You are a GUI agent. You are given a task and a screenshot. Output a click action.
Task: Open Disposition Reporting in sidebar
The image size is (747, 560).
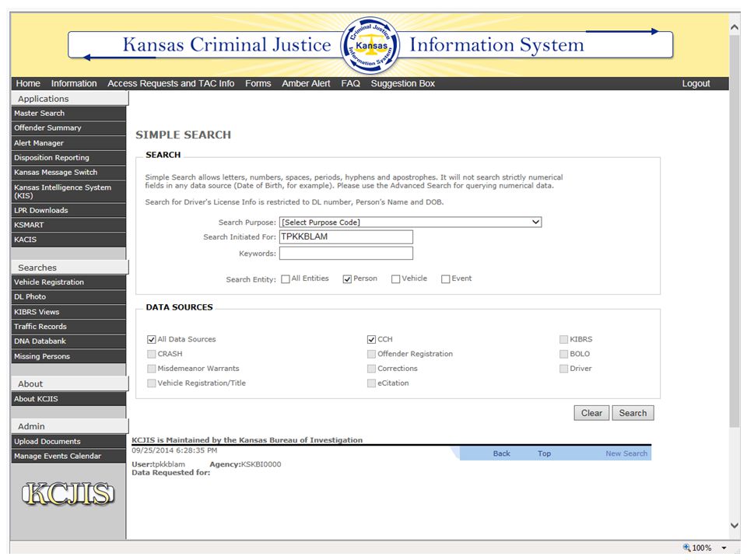point(68,158)
